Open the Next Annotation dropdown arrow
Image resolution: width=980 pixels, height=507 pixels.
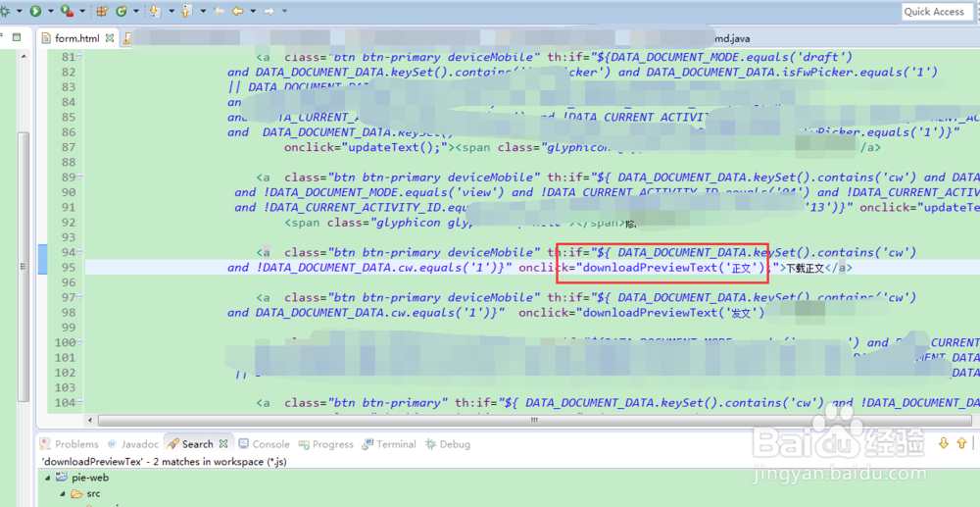point(171,11)
